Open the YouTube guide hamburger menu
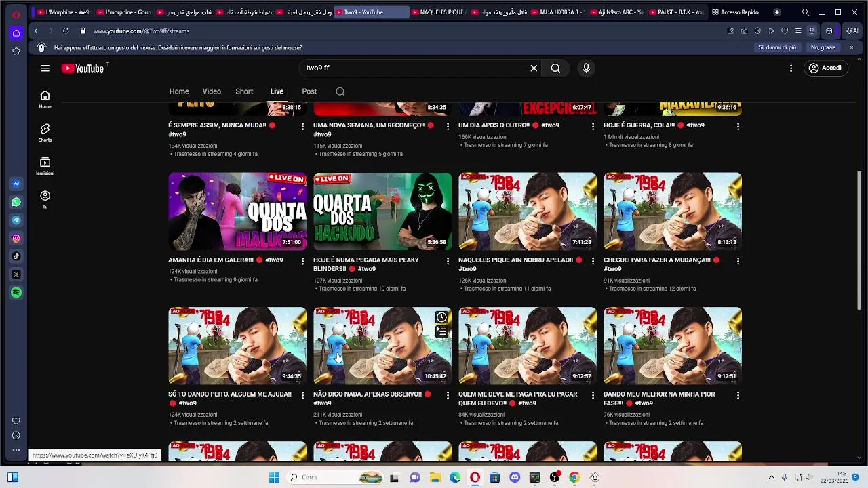The width and height of the screenshot is (868, 488). (x=45, y=68)
